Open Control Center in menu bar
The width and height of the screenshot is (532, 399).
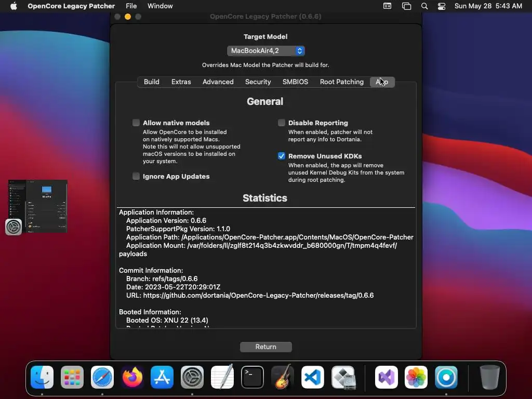point(442,6)
